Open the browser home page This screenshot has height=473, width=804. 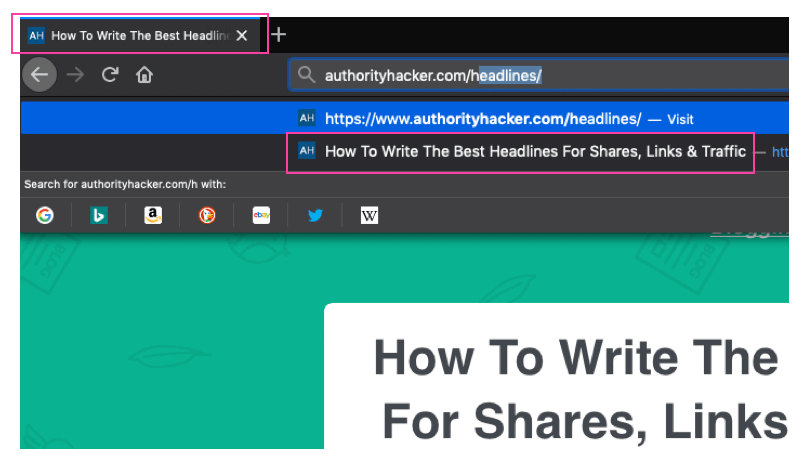pyautogui.click(x=144, y=75)
